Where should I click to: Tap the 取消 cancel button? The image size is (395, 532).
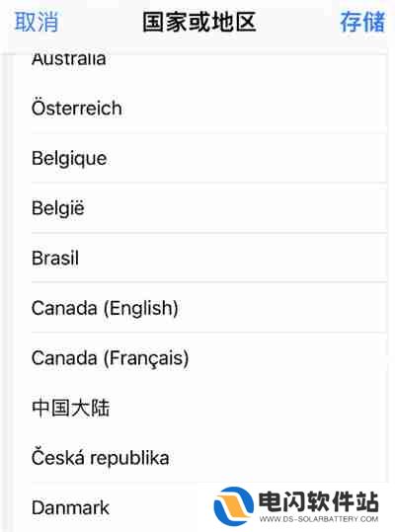click(x=37, y=22)
